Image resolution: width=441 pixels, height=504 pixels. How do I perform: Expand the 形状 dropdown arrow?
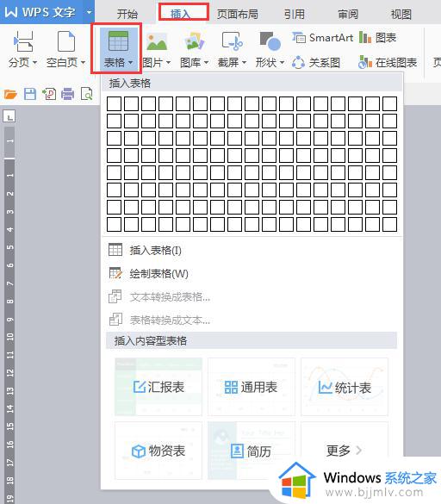click(x=282, y=62)
